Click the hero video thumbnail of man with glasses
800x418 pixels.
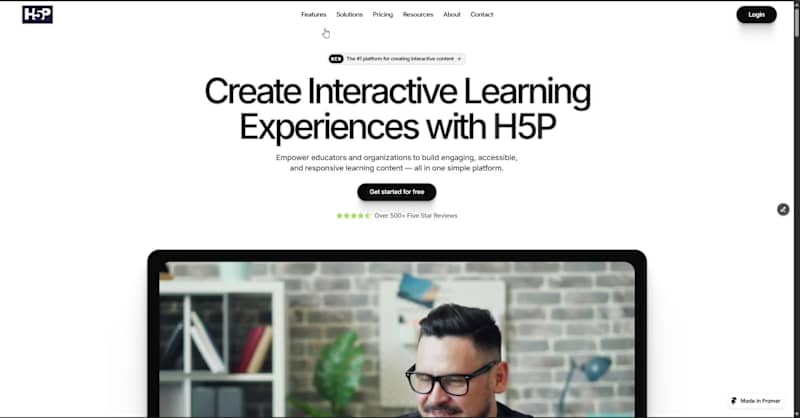(397, 339)
